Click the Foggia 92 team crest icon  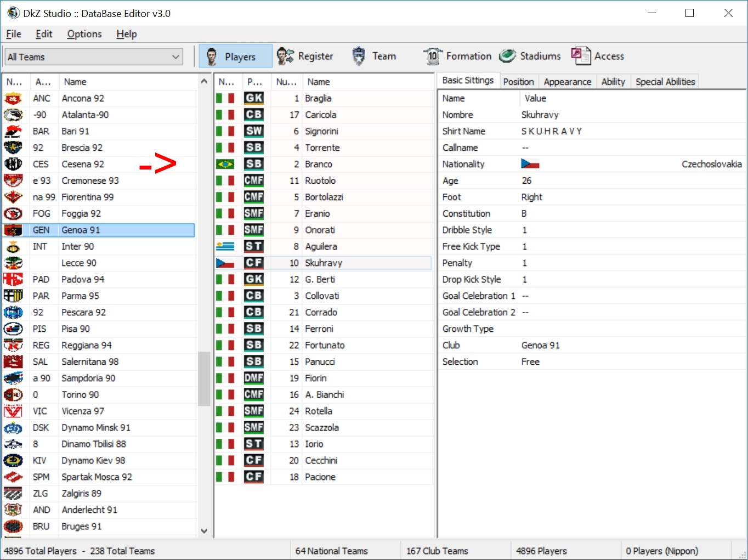(x=13, y=213)
